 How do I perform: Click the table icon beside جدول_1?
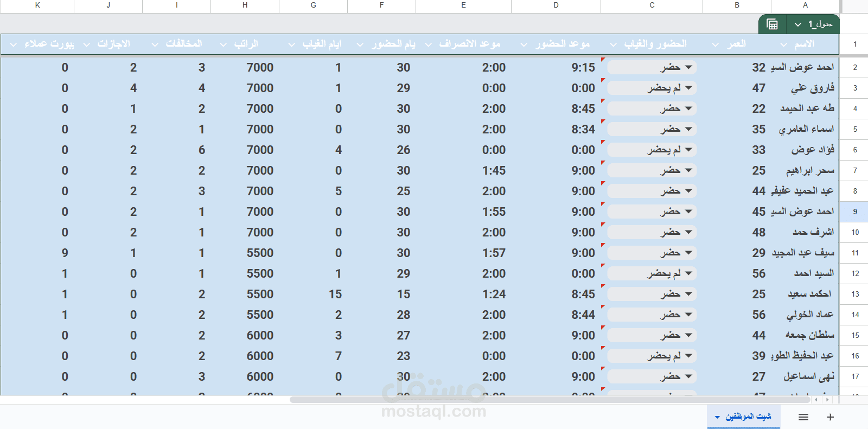(x=772, y=24)
